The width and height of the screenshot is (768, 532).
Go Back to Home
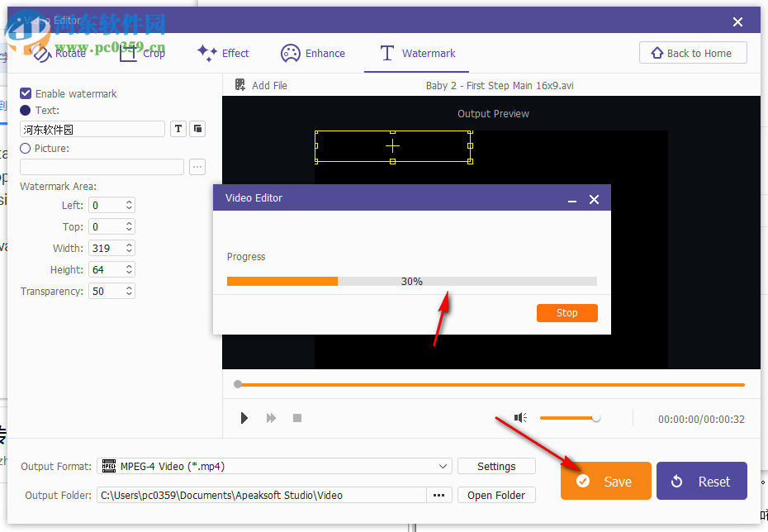pyautogui.click(x=693, y=52)
